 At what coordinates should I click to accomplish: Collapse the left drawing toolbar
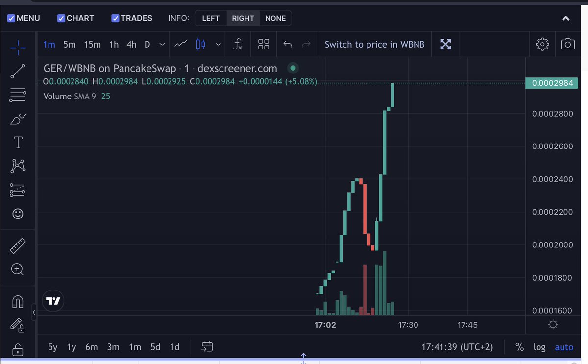[34, 312]
